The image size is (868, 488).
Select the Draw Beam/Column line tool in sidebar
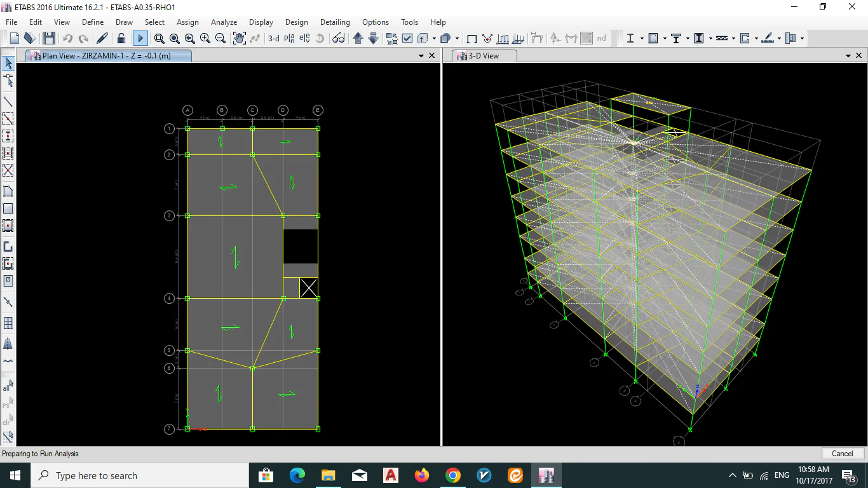8,102
